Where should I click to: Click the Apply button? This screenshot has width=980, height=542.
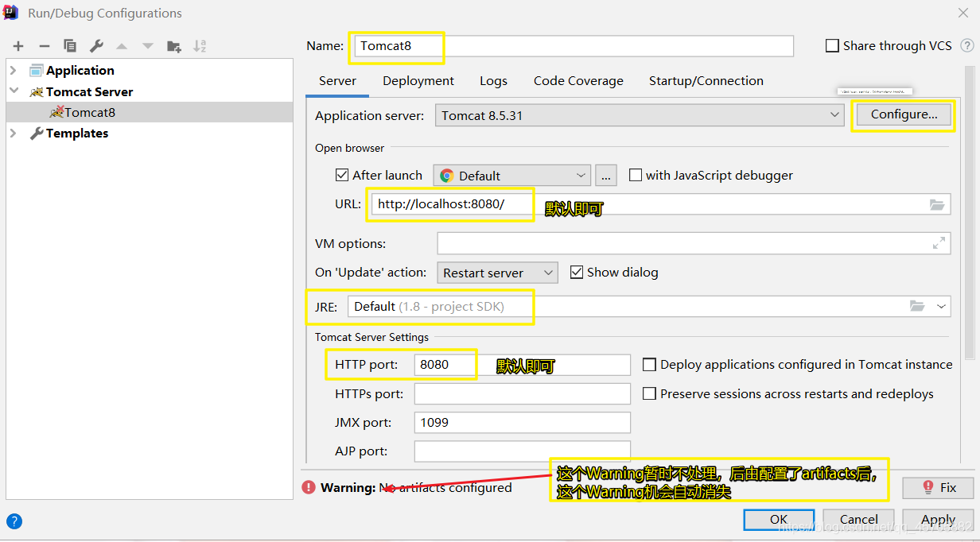(x=938, y=519)
